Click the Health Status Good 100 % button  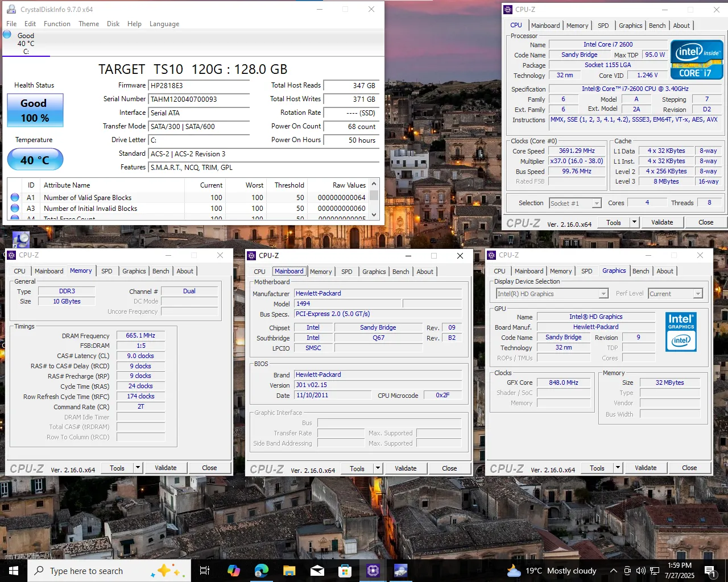[x=35, y=110]
